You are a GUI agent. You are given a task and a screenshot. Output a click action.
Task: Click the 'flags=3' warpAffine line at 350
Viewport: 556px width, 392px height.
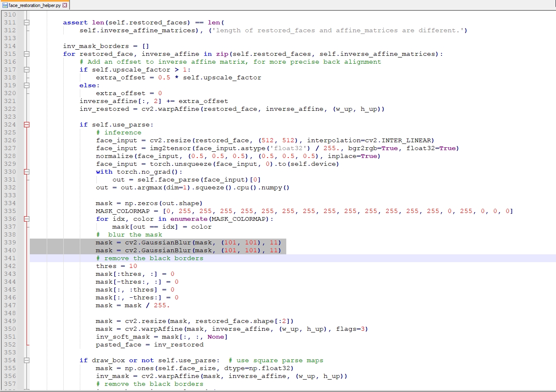[232, 329]
